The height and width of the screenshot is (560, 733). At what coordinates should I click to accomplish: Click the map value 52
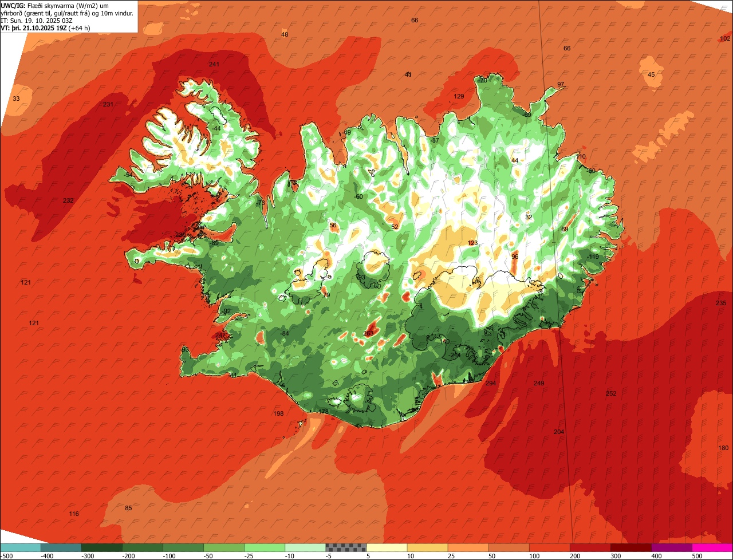point(395,227)
